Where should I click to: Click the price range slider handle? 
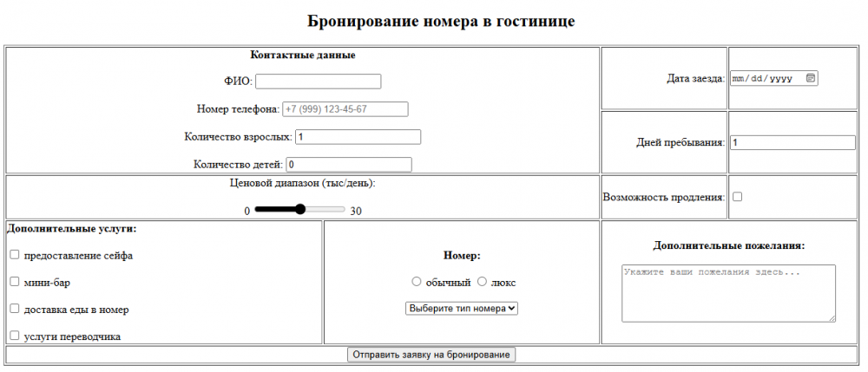(300, 209)
